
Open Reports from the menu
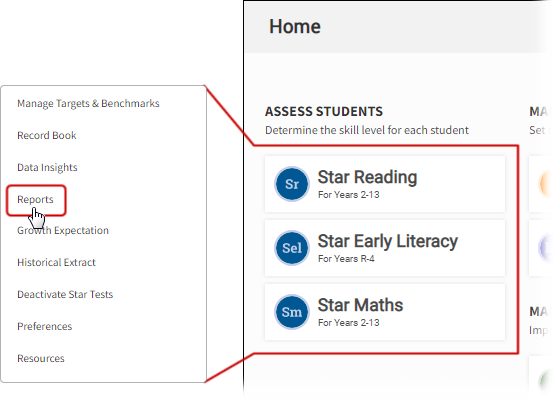click(x=35, y=200)
